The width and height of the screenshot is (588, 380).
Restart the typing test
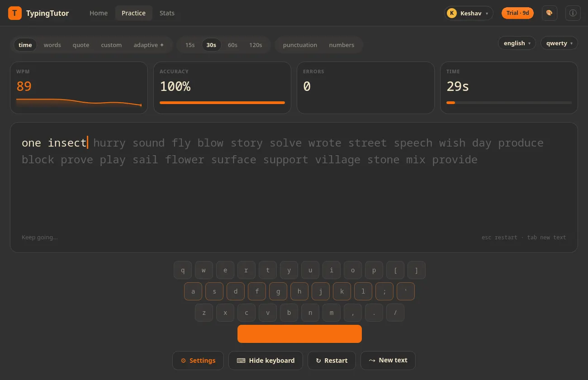coord(332,361)
